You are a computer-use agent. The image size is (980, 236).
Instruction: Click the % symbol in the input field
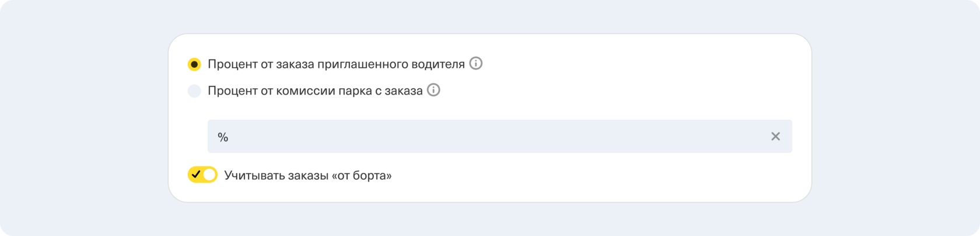point(223,137)
